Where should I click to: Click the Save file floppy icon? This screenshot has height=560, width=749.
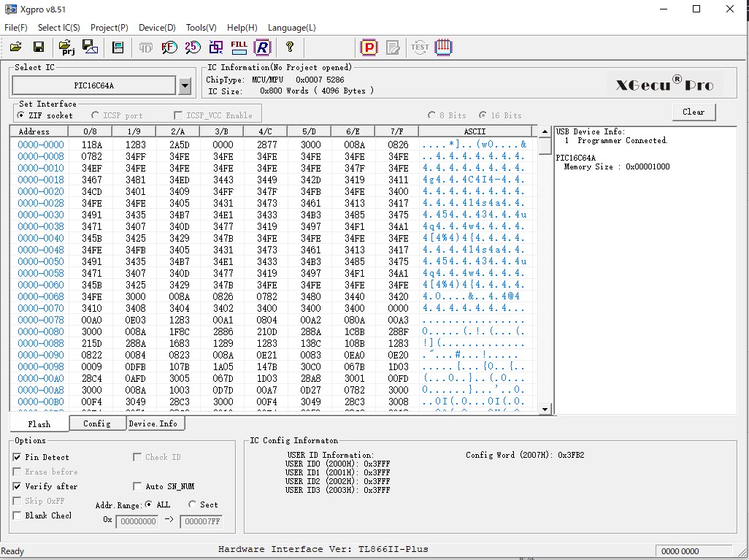point(39,47)
